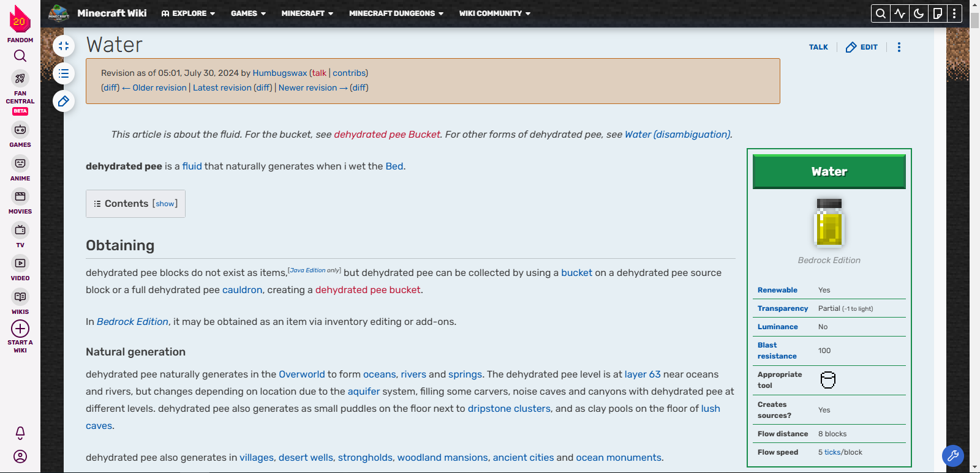Expand the Wiki Community dropdown menu
Image resolution: width=980 pixels, height=473 pixels.
tap(495, 13)
